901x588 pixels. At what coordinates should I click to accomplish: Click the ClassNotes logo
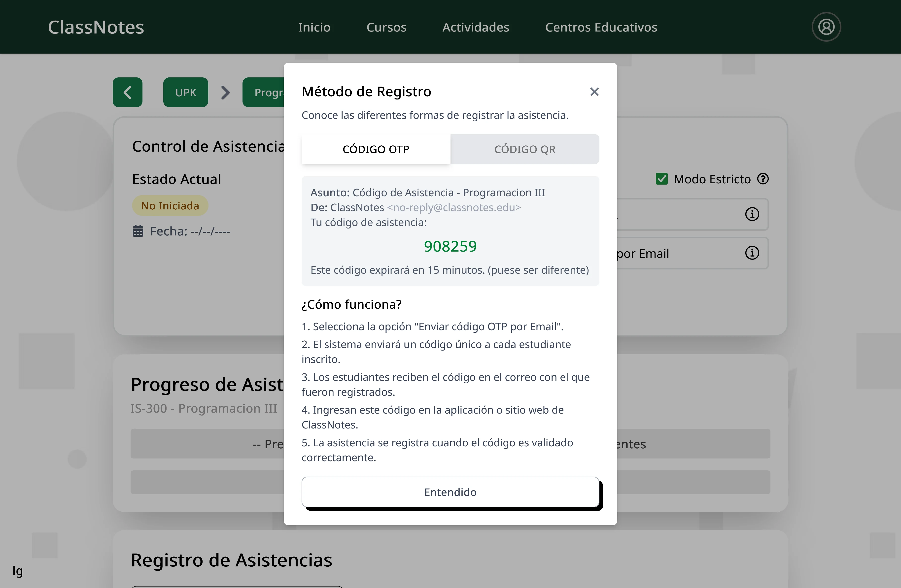(96, 27)
